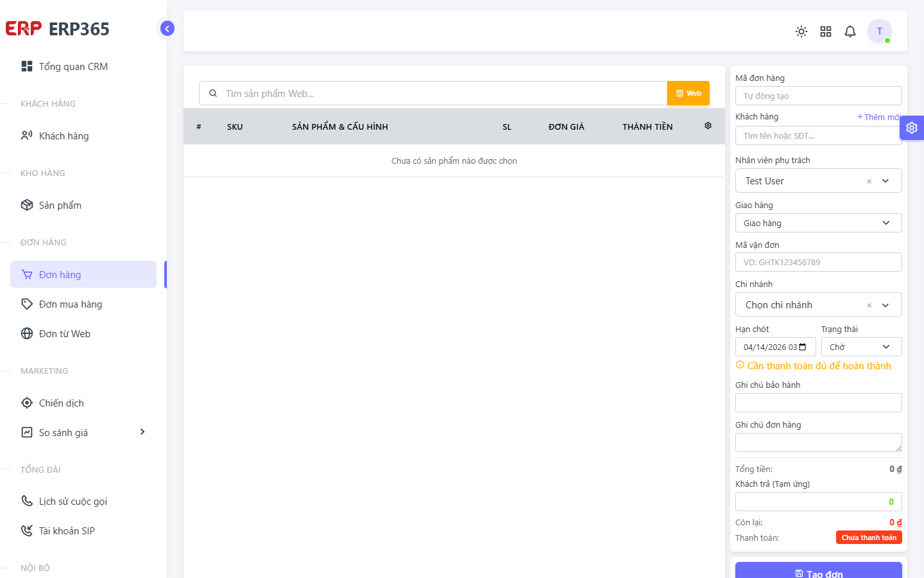Open Chiến dịch menu item
Viewport: 924px width, 578px height.
83,403
